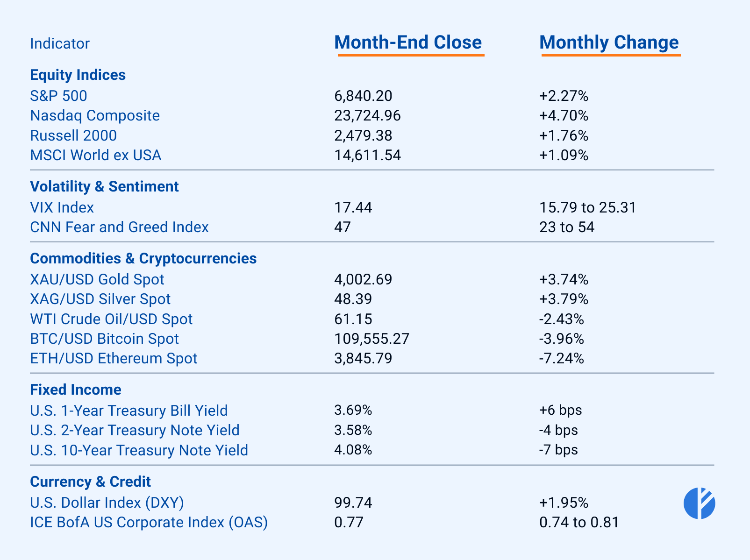
Task: Click CNN Fear and Greed Index
Action: [119, 227]
